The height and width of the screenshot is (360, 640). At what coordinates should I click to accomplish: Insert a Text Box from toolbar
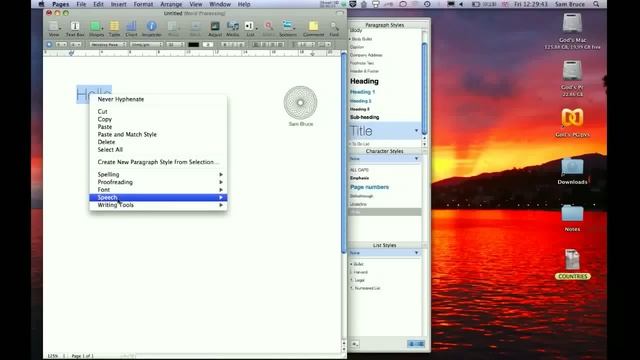tap(75, 29)
